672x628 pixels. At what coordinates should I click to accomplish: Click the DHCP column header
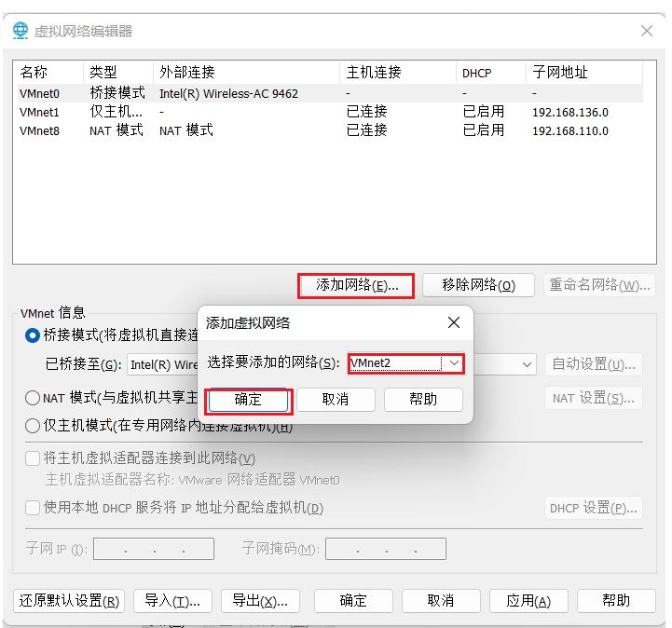point(491,72)
